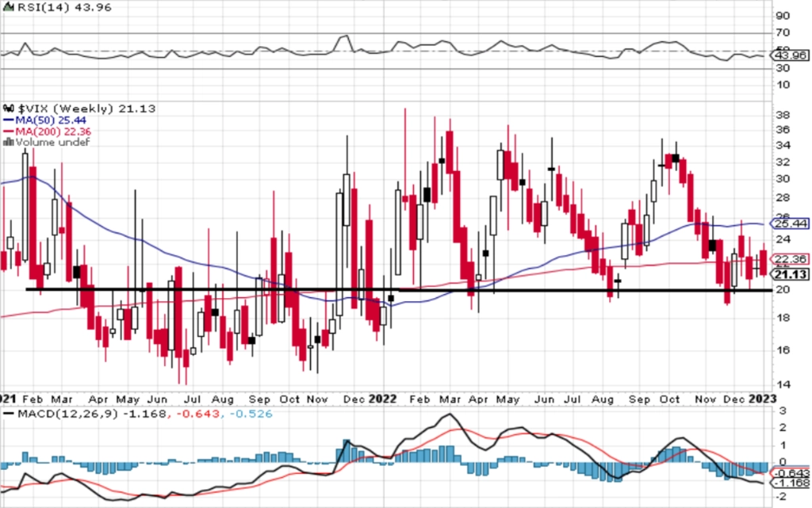Image resolution: width=812 pixels, height=508 pixels.
Task: Click the 22.36 price tag on axis
Action: 790,258
